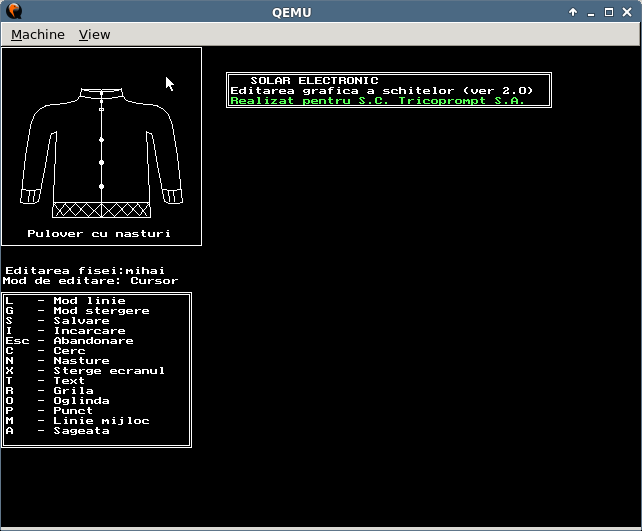Select the 'X - Sterge ecranul' entry
The height and width of the screenshot is (531, 642).
click(85, 371)
